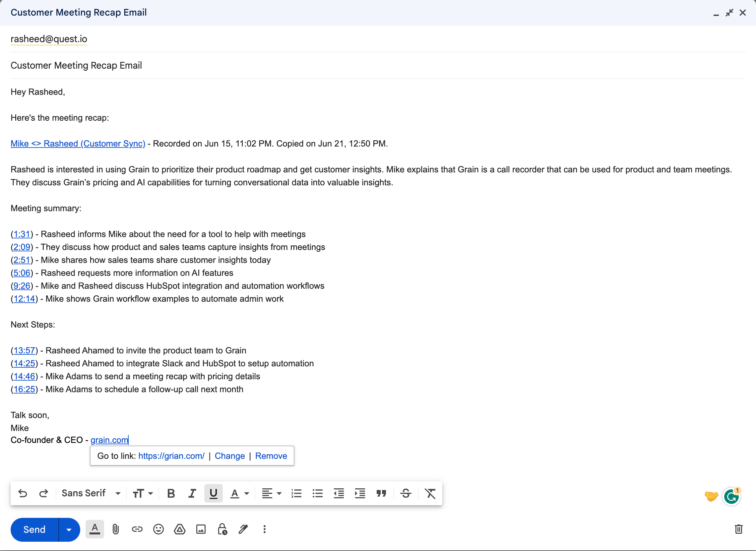The width and height of the screenshot is (756, 551).
Task: Go to https://grian.com/ in link popup
Action: pos(171,456)
